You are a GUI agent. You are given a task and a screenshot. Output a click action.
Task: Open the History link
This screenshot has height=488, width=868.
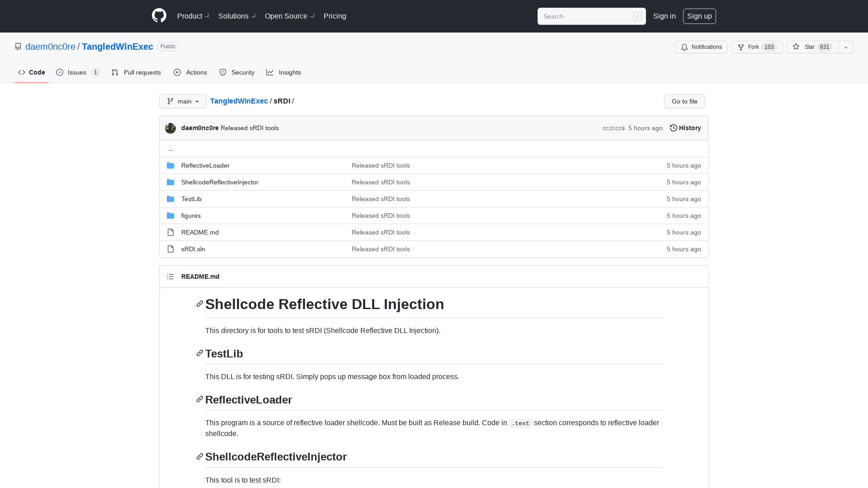[x=685, y=128]
